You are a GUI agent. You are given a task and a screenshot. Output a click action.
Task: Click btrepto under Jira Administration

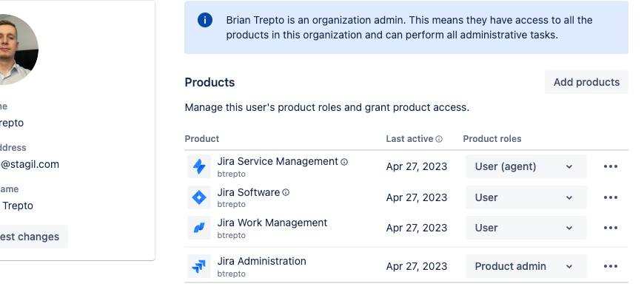pyautogui.click(x=232, y=274)
